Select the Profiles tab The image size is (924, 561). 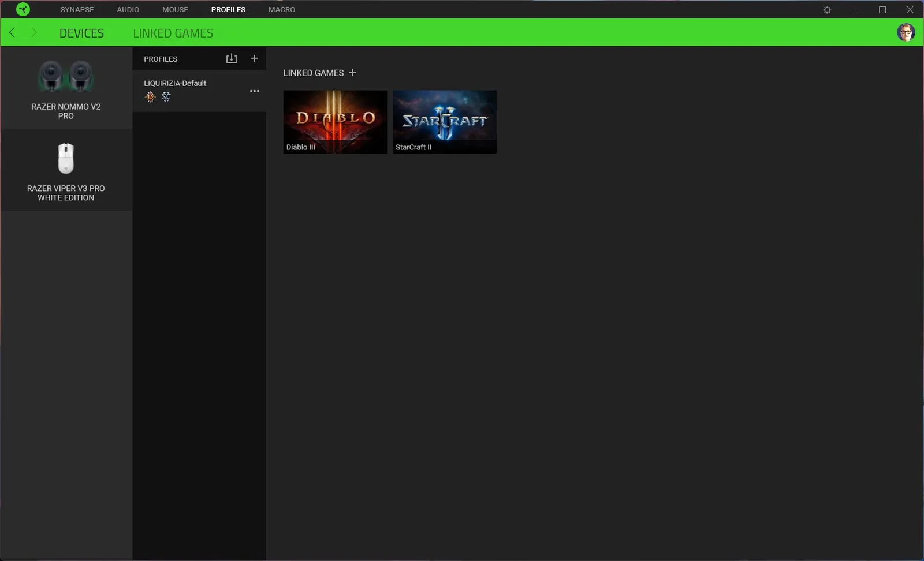pyautogui.click(x=228, y=10)
